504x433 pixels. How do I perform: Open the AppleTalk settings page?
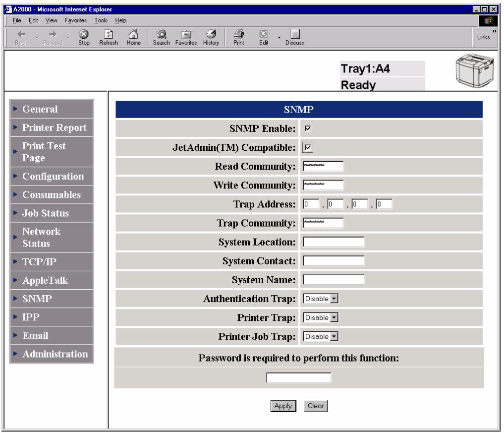[52, 280]
